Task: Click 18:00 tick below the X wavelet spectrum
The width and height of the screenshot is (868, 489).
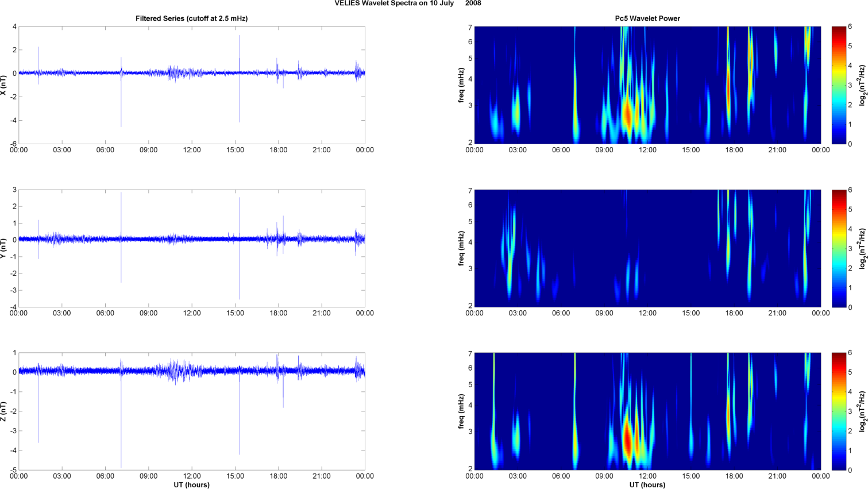Action: tap(734, 150)
